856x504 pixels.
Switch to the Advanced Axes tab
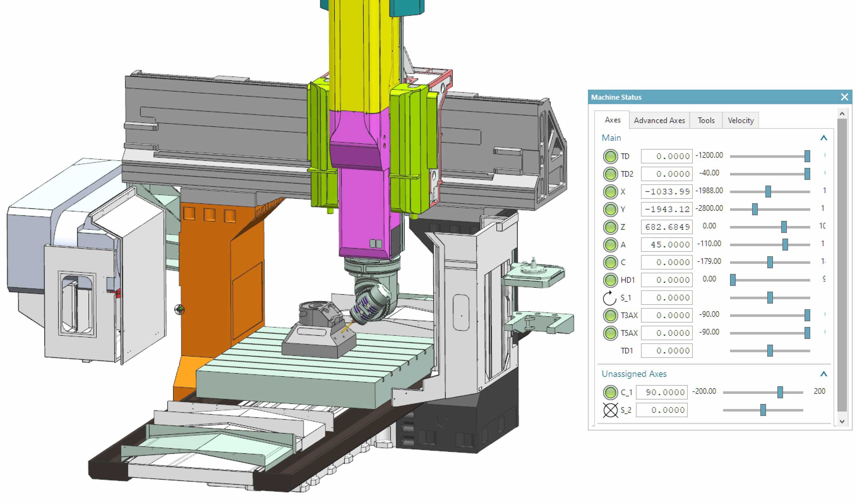(x=659, y=121)
